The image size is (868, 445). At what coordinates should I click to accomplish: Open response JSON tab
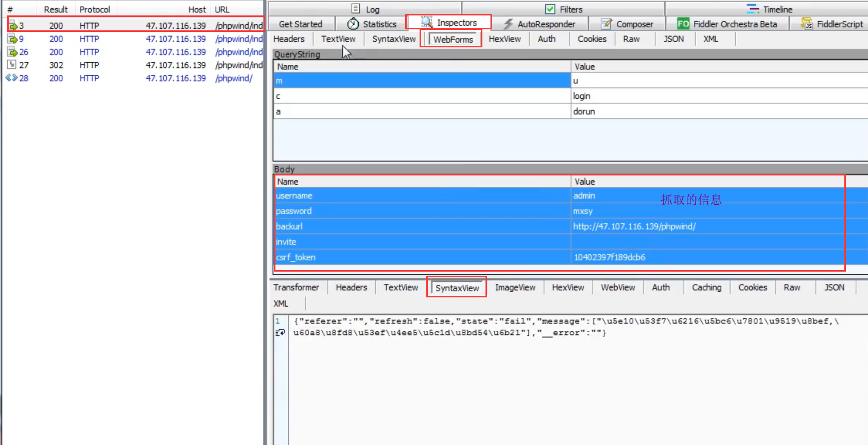pos(834,288)
